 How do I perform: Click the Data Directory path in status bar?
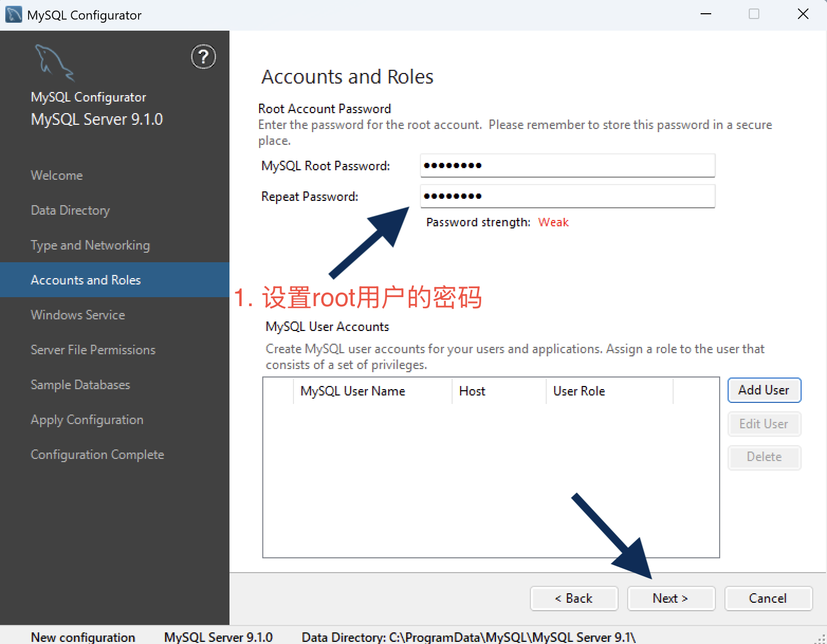[x=468, y=637]
